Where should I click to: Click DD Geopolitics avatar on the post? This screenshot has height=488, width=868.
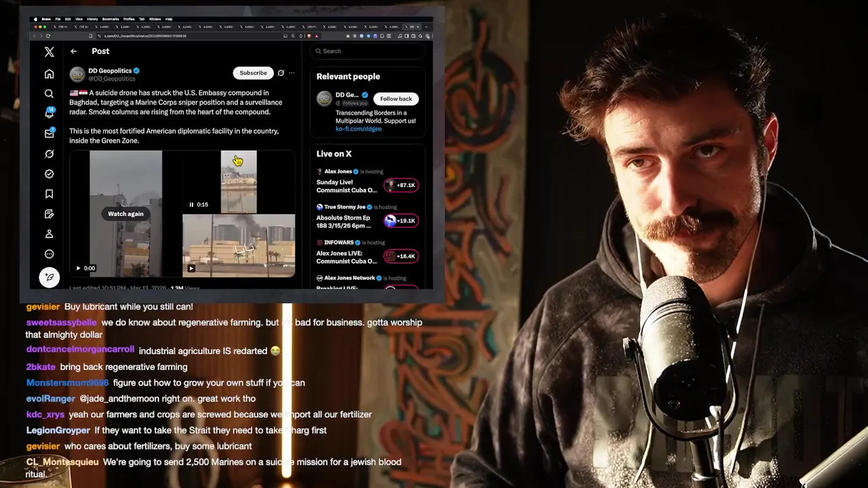click(x=77, y=75)
